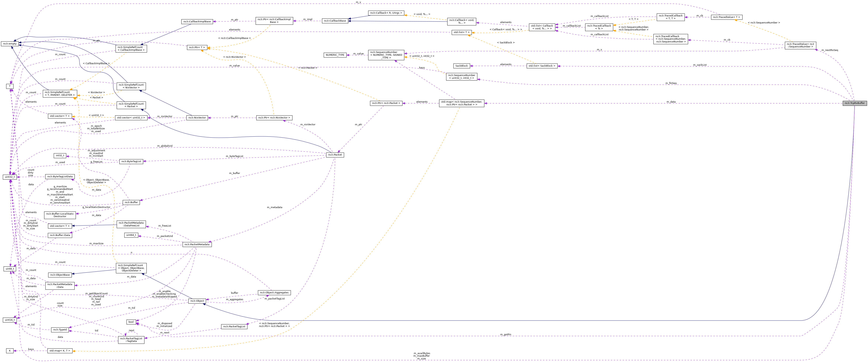
Task: Click the ns3::Packet node
Action: (335, 155)
